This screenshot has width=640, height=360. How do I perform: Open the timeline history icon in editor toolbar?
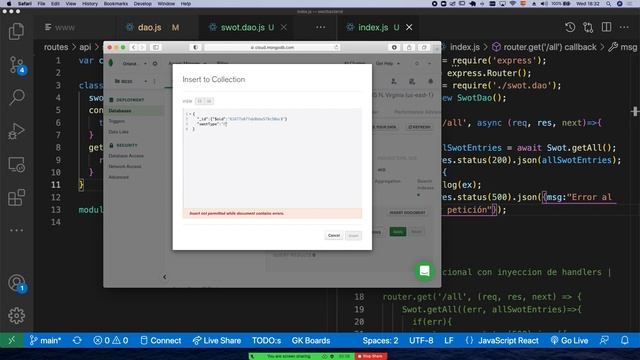pyautogui.click(x=570, y=27)
